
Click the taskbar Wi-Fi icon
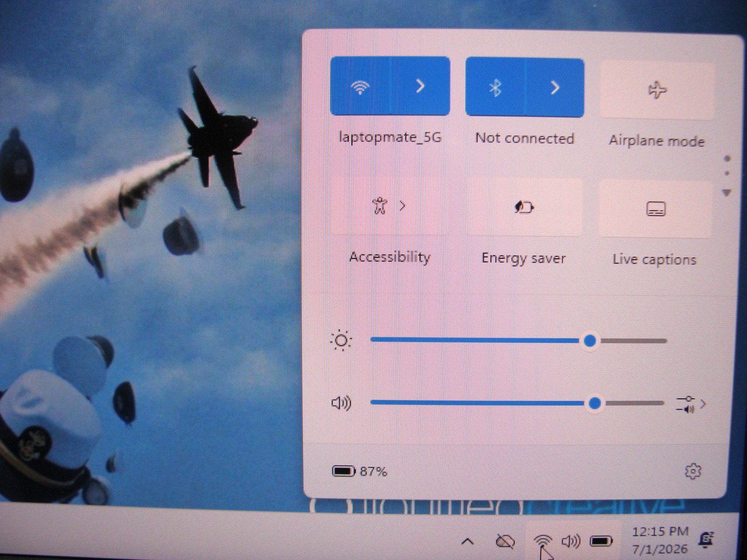point(543,542)
